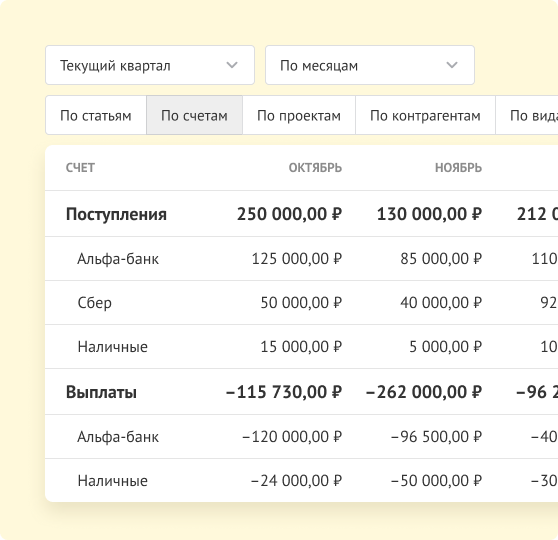Select Наличные row under Выплаты
This screenshot has width=558, height=540.
(x=112, y=481)
